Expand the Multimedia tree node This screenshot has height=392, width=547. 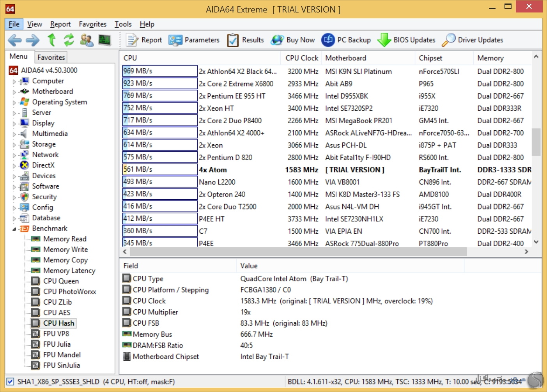14,134
